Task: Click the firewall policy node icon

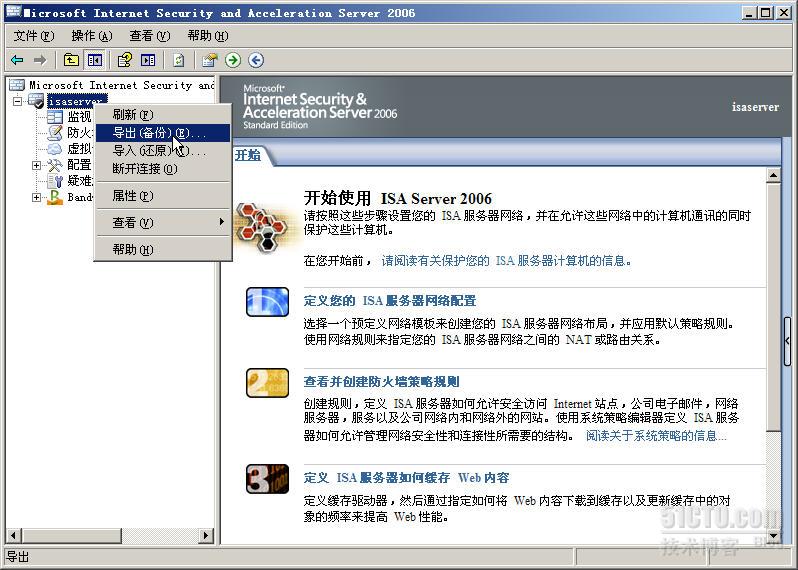Action: click(x=55, y=133)
